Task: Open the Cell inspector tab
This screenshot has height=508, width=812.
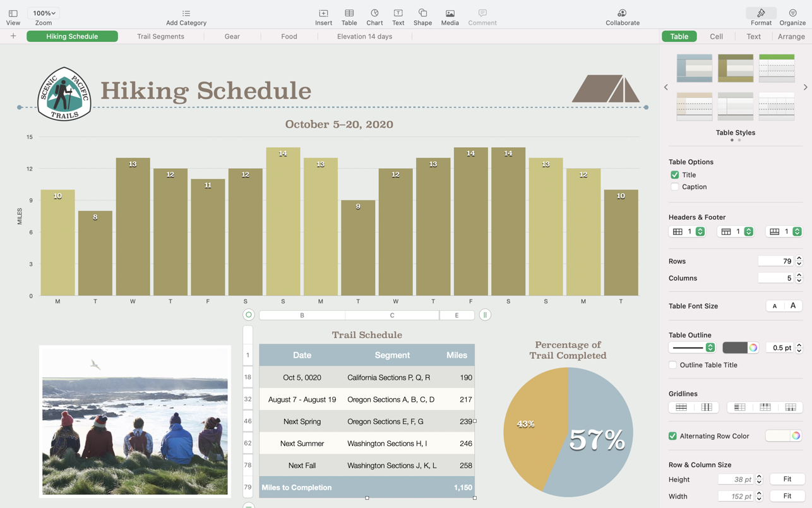Action: pyautogui.click(x=716, y=37)
